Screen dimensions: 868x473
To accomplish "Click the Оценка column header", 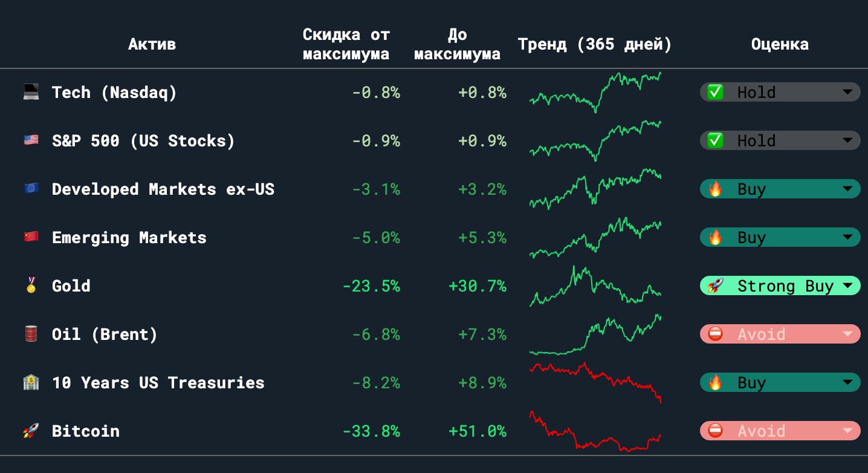I will pos(780,44).
